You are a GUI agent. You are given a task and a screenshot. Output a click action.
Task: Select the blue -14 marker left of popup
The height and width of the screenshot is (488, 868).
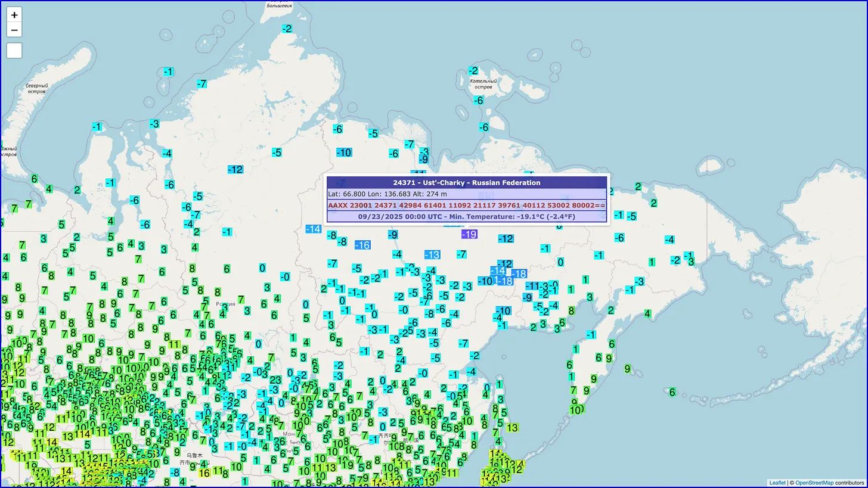pos(313,229)
